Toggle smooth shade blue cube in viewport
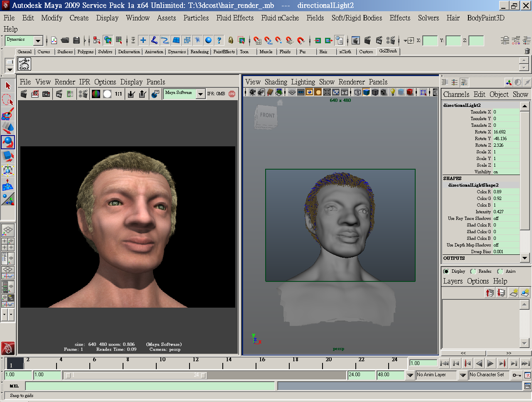The image size is (532, 402). pyautogui.click(x=366, y=92)
